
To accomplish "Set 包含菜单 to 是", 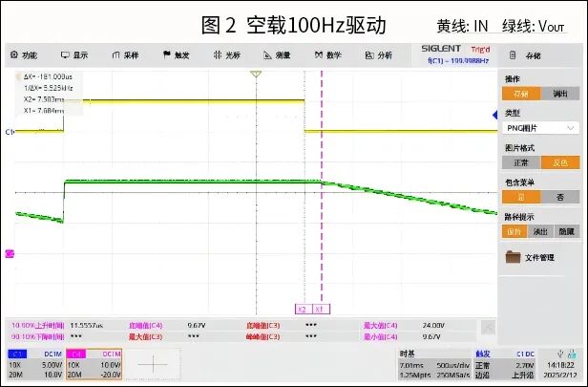I will tap(521, 197).
